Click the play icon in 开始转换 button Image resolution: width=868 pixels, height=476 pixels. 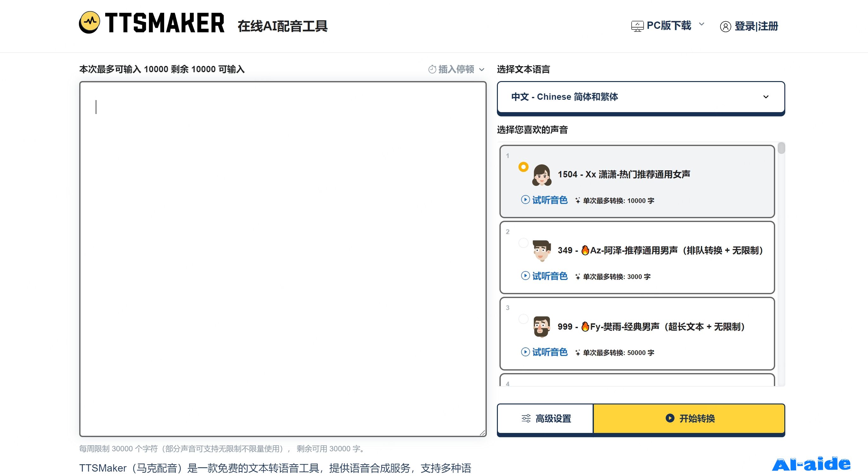pos(670,418)
